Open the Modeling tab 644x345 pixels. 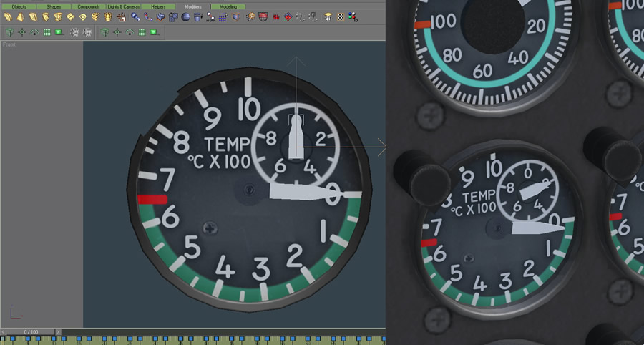[228, 6]
